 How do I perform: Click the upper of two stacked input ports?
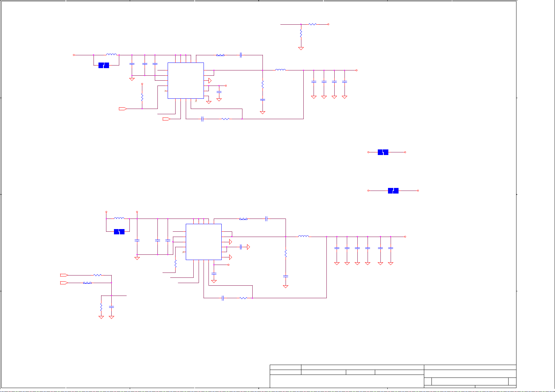[x=64, y=275]
